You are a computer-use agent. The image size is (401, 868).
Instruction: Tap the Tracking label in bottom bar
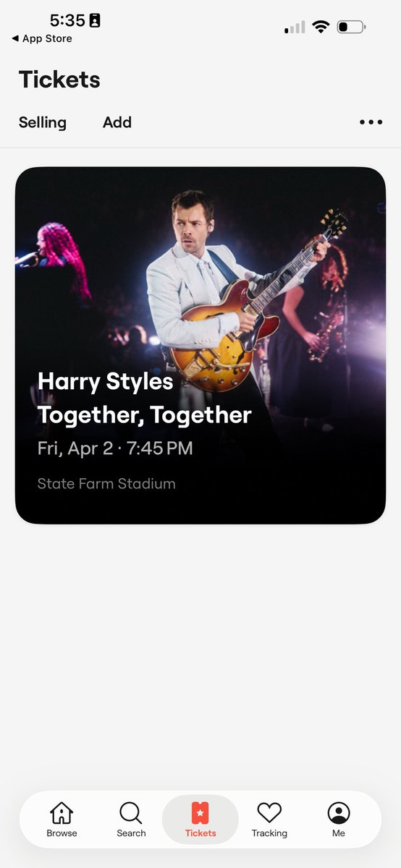point(269,833)
